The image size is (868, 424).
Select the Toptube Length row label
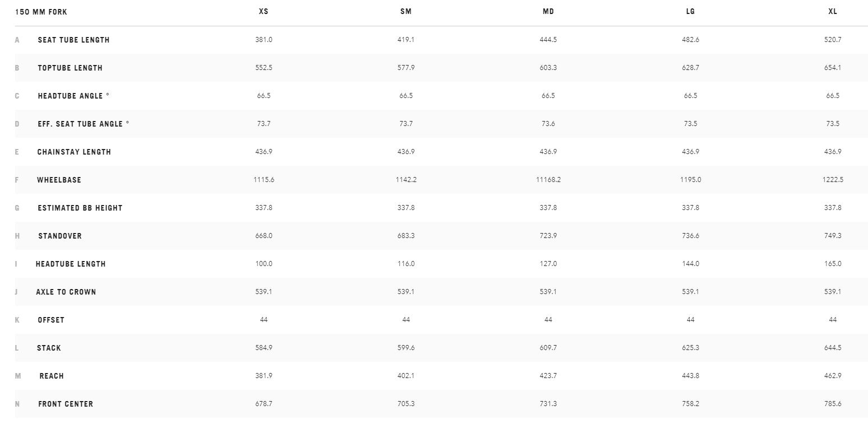click(70, 68)
